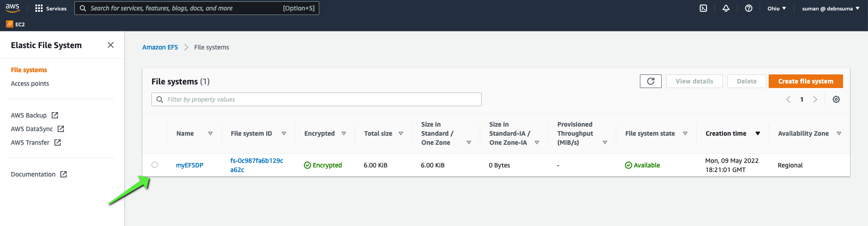Open the suman @ debnsuma account menu
The width and height of the screenshot is (868, 226).
point(831,8)
